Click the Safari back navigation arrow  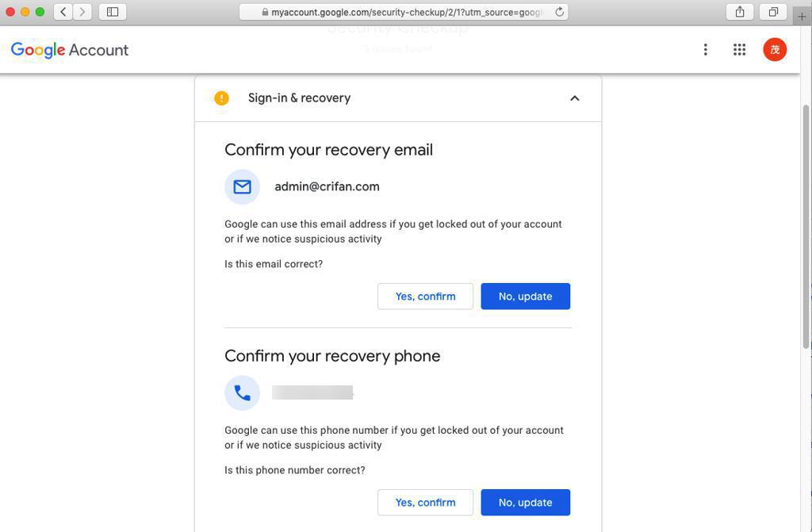click(x=63, y=12)
